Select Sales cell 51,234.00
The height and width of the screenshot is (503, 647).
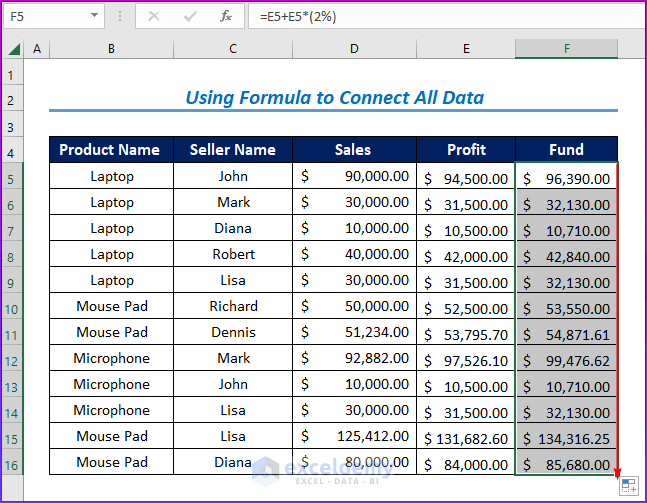354,332
